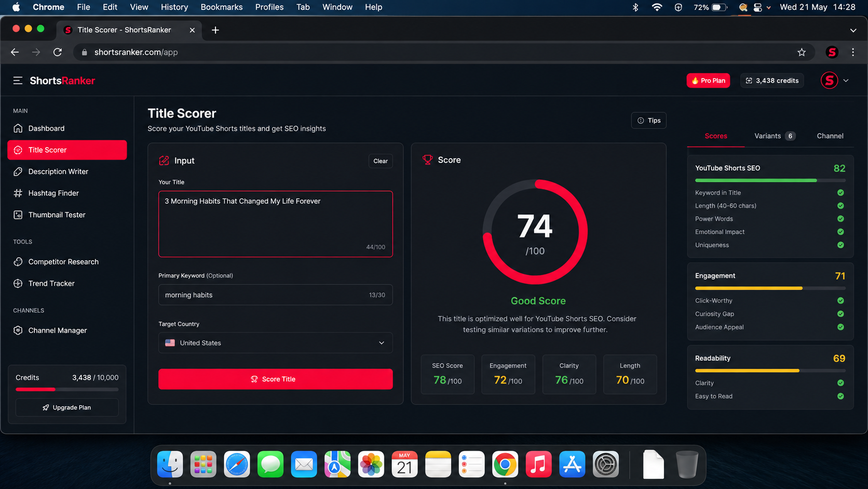Screen dimensions: 868x489
Task: Open Hashtag Finder in sidebar
Action: pos(67,193)
